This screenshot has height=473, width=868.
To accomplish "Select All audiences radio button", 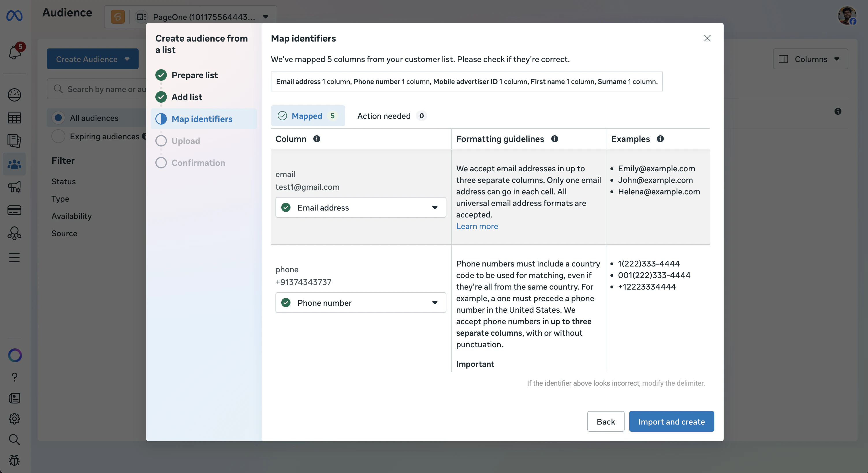I will pos(58,118).
